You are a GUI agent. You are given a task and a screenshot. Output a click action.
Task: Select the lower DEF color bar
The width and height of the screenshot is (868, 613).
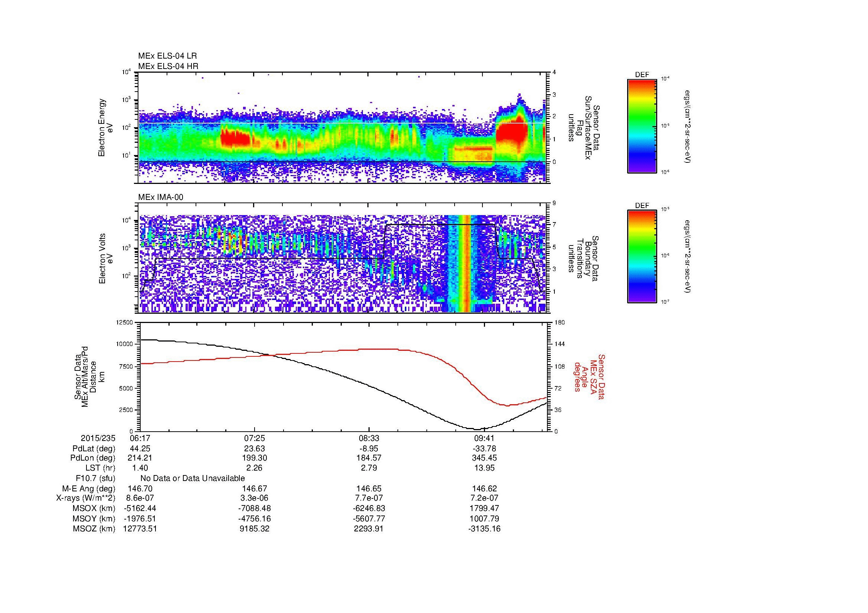[642, 257]
